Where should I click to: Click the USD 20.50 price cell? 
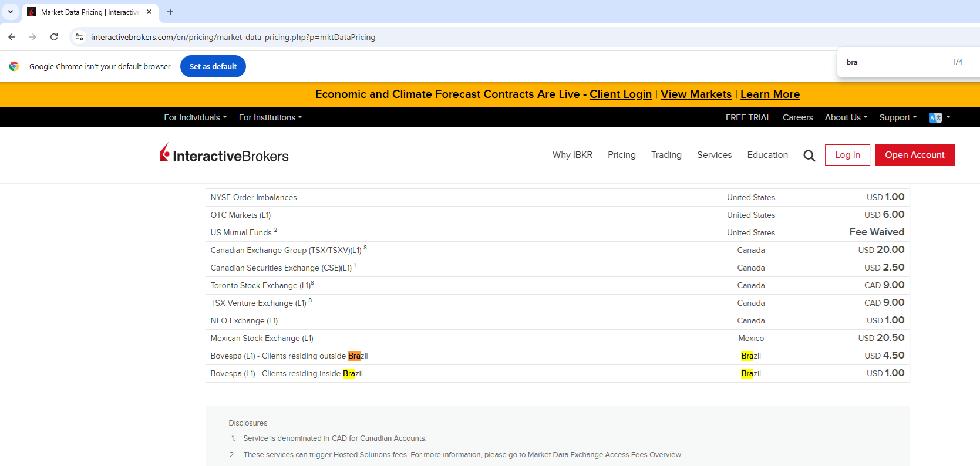coord(881,338)
